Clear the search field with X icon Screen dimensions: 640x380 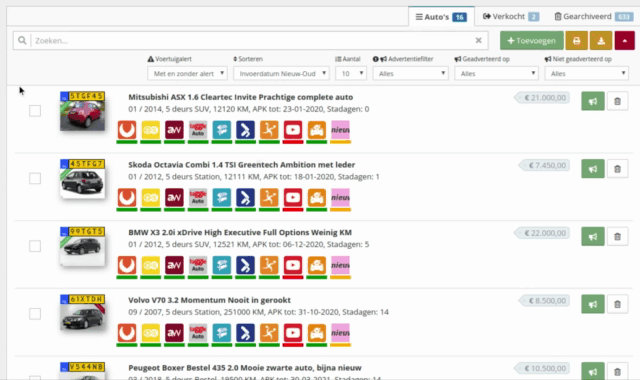(x=478, y=40)
